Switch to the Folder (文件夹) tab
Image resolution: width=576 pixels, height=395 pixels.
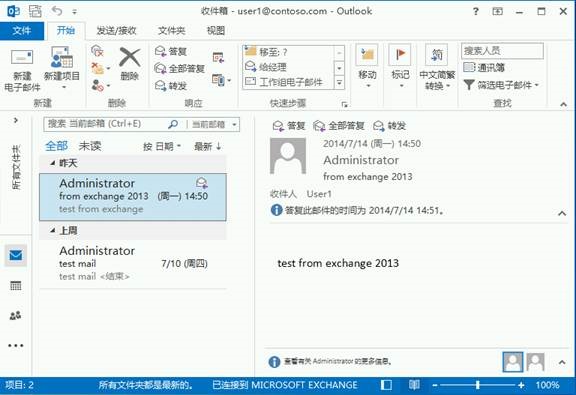172,30
